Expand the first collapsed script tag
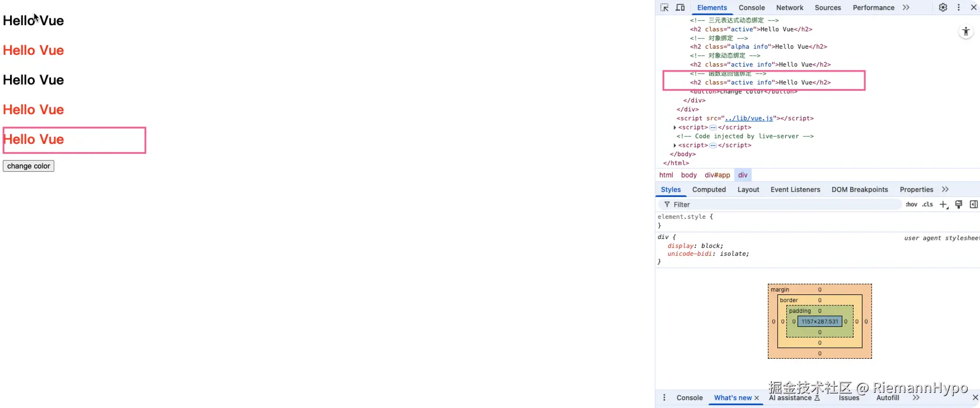 pos(674,128)
